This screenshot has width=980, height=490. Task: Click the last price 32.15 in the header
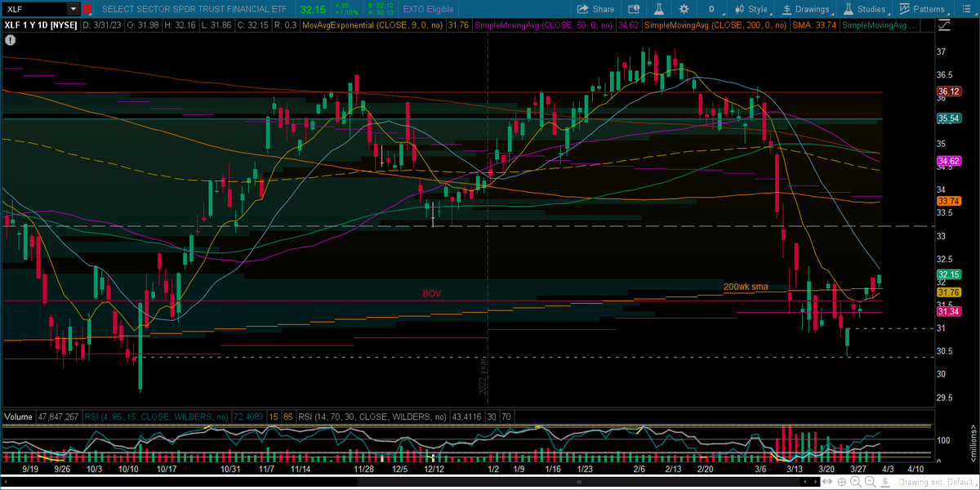tap(313, 9)
